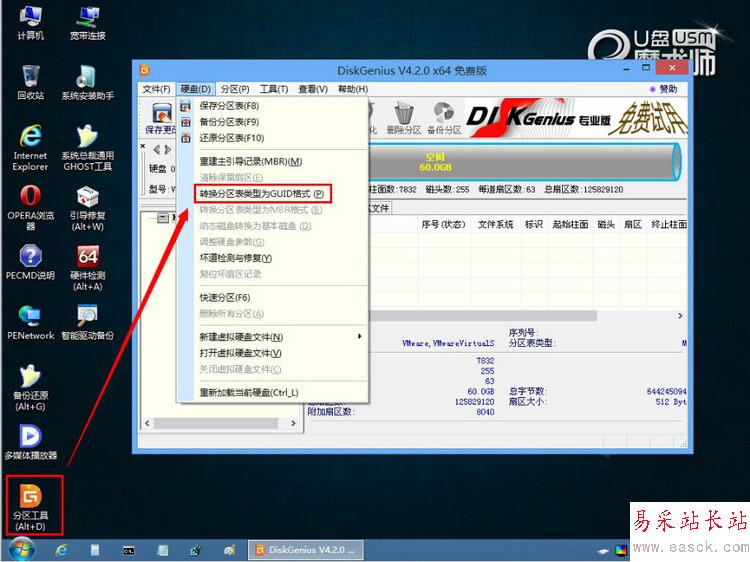The image size is (750, 562).
Task: Choose 坏道检测与修复(Y) menu entry
Action: (x=235, y=258)
